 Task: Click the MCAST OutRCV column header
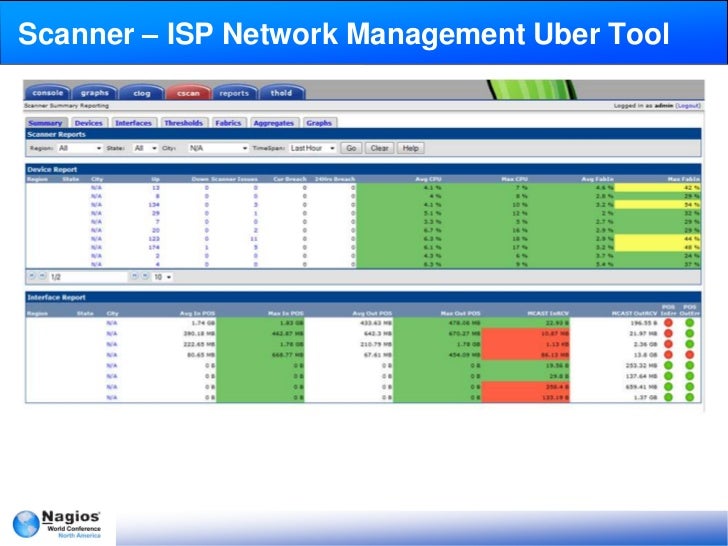[635, 313]
